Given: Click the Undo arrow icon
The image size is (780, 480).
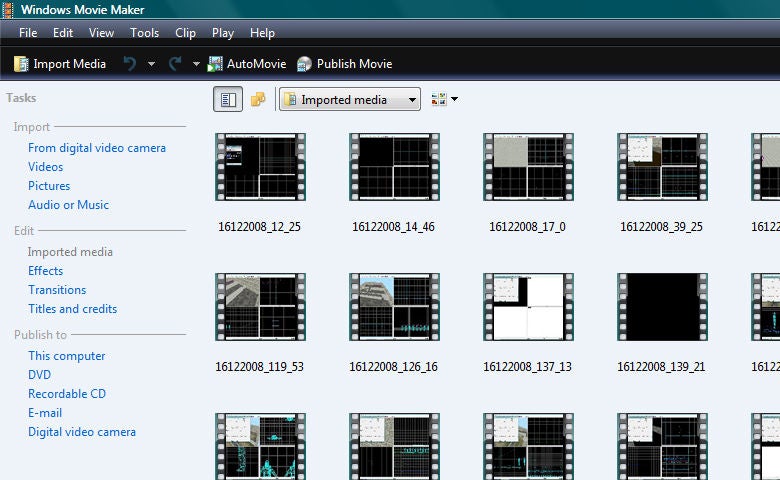Looking at the screenshot, I should coord(130,64).
